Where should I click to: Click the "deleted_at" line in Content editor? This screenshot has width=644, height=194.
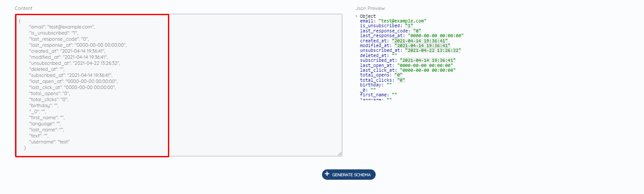tap(47, 69)
